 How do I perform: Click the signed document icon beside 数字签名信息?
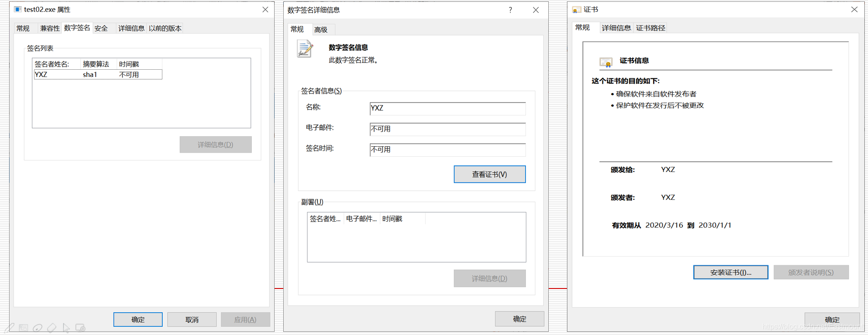click(x=305, y=49)
